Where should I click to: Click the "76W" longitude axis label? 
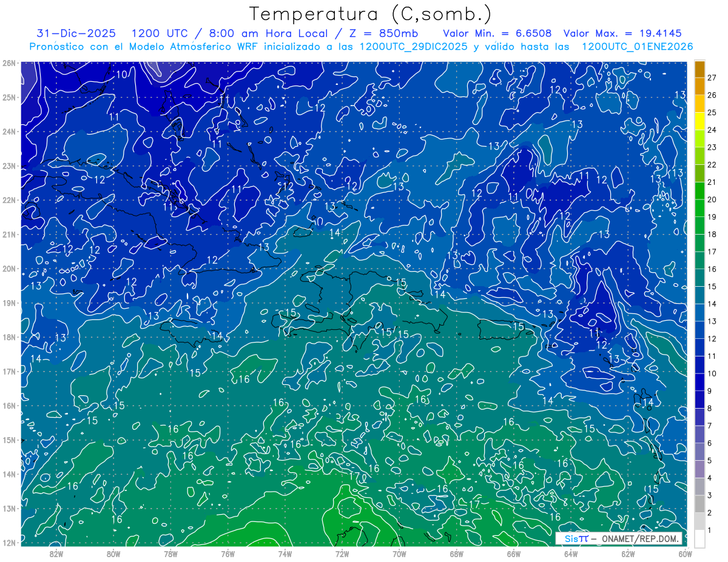coord(227,553)
